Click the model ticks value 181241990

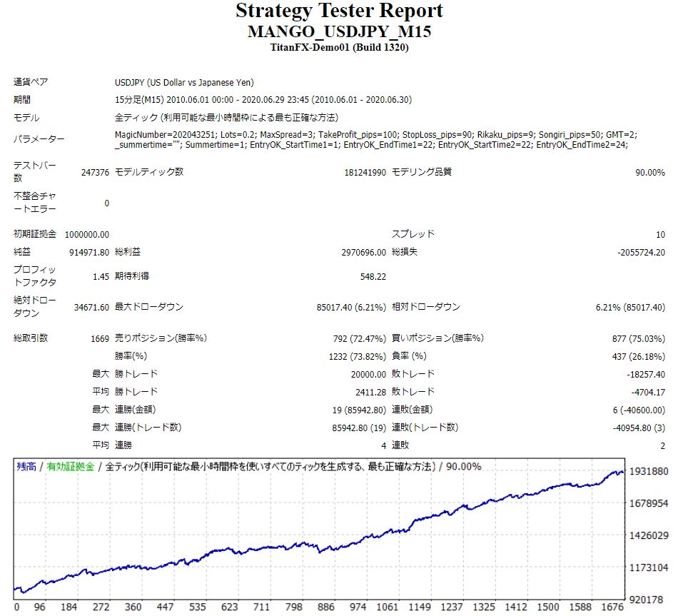(x=365, y=172)
